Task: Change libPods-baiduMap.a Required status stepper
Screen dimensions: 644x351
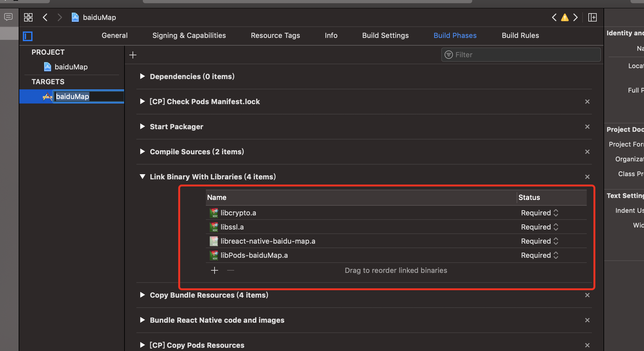Action: (556, 255)
